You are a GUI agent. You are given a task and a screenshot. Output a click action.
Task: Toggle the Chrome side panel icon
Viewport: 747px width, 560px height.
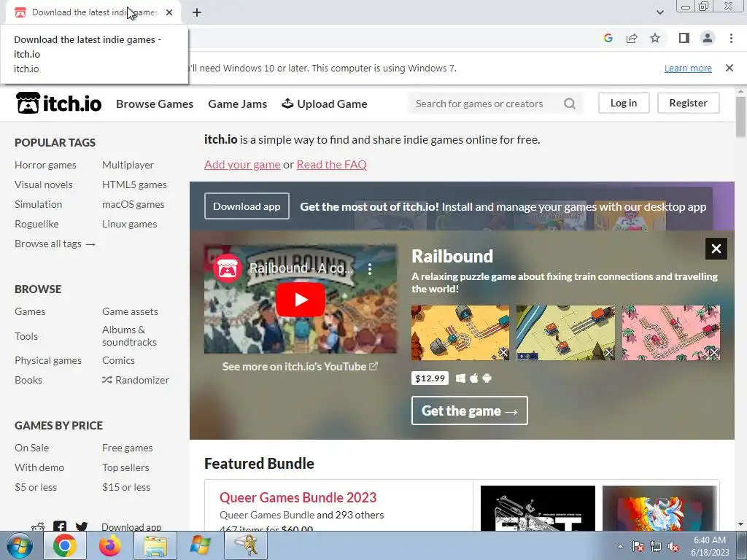click(x=684, y=38)
